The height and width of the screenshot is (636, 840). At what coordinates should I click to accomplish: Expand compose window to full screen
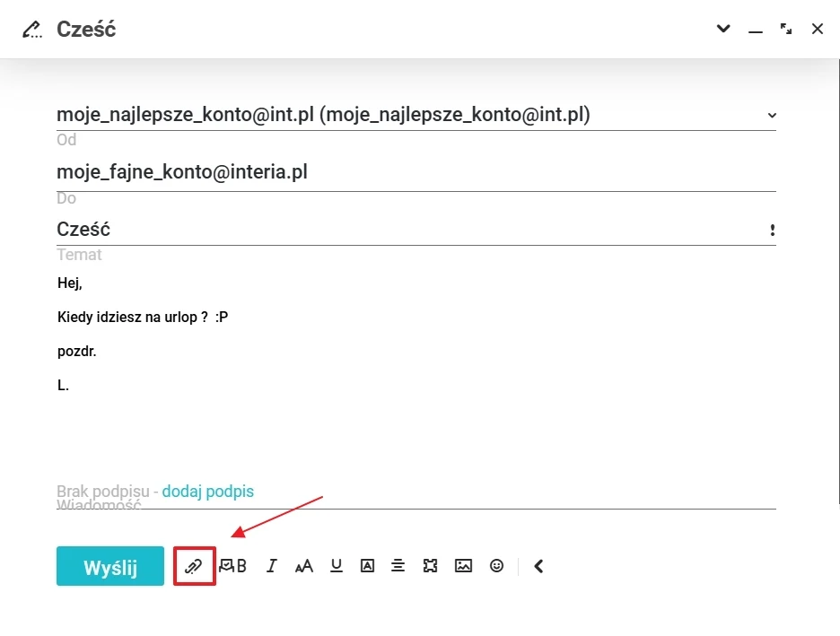786,29
